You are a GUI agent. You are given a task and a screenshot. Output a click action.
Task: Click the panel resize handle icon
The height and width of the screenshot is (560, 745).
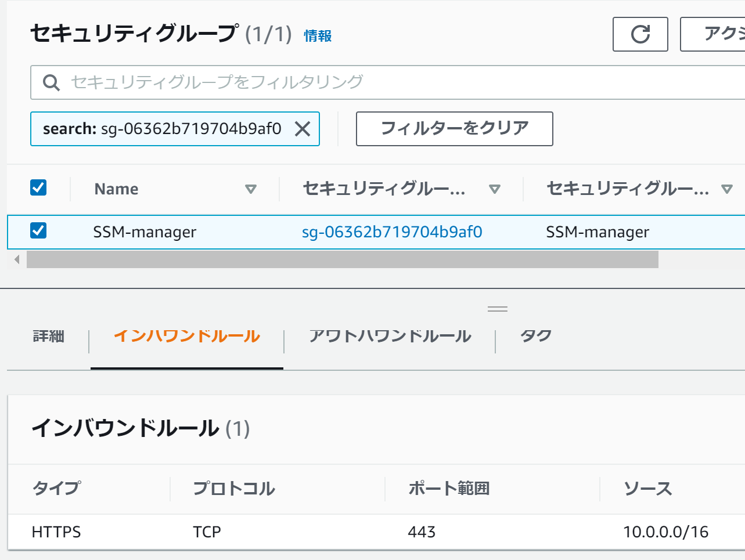point(498,309)
